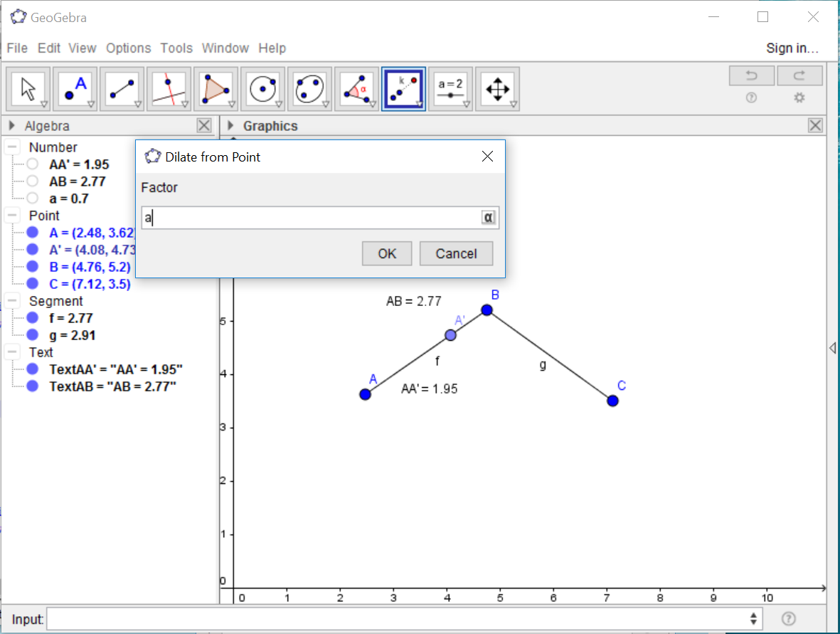Select the Polygon tool
Image resolution: width=840 pixels, height=634 pixels.
click(216, 89)
